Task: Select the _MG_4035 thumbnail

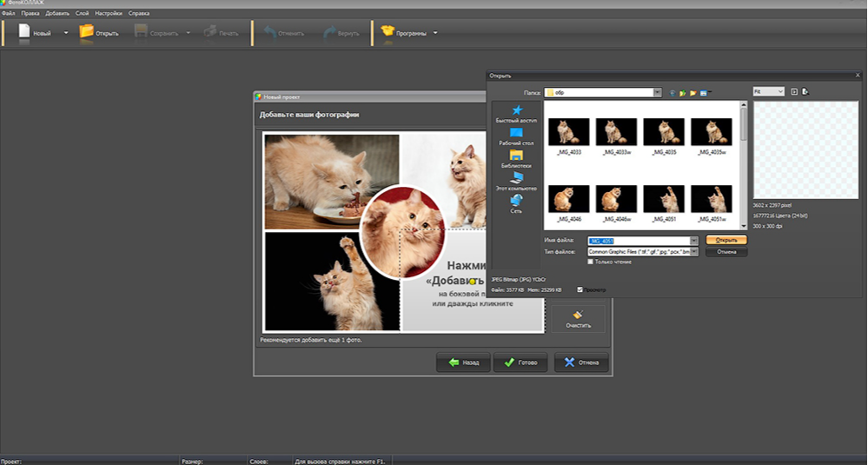Action: pos(664,132)
